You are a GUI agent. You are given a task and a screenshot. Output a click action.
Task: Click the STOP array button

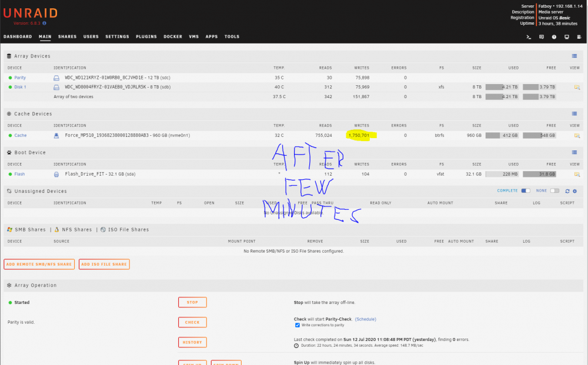pyautogui.click(x=192, y=302)
